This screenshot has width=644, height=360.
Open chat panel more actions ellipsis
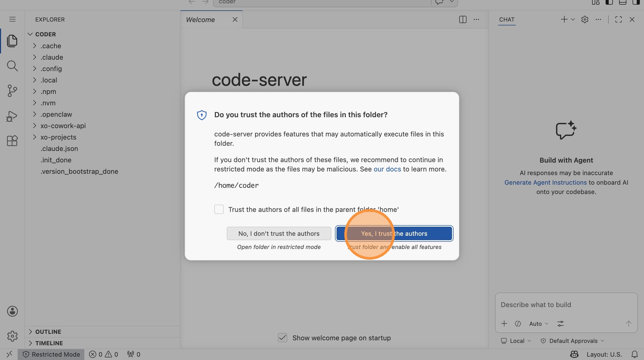(x=598, y=19)
